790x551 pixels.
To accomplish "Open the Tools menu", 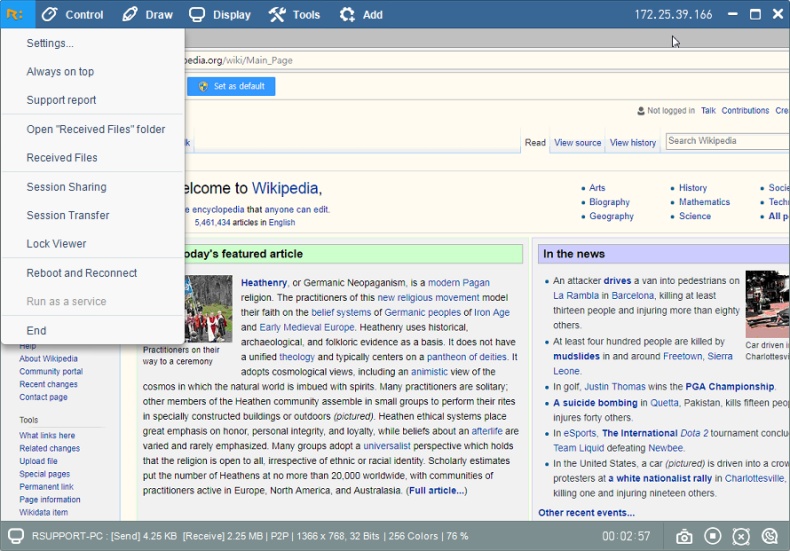I will click(x=294, y=15).
